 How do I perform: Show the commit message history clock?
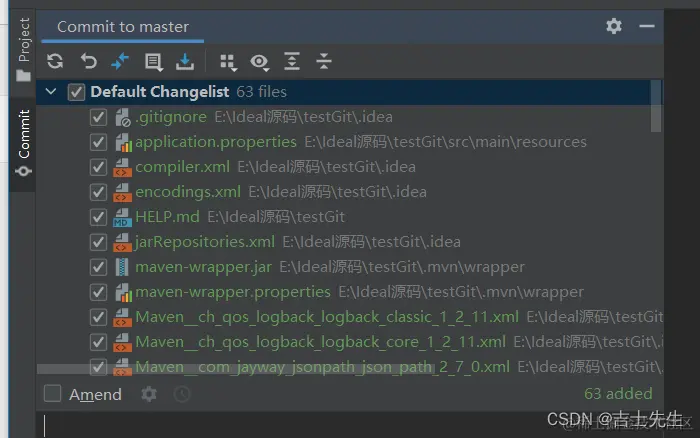(x=182, y=394)
